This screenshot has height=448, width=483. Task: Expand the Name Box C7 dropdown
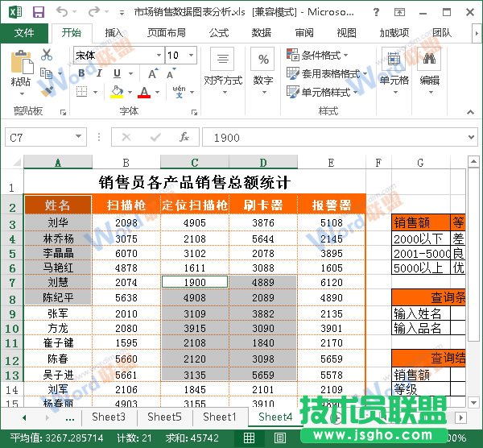point(79,136)
